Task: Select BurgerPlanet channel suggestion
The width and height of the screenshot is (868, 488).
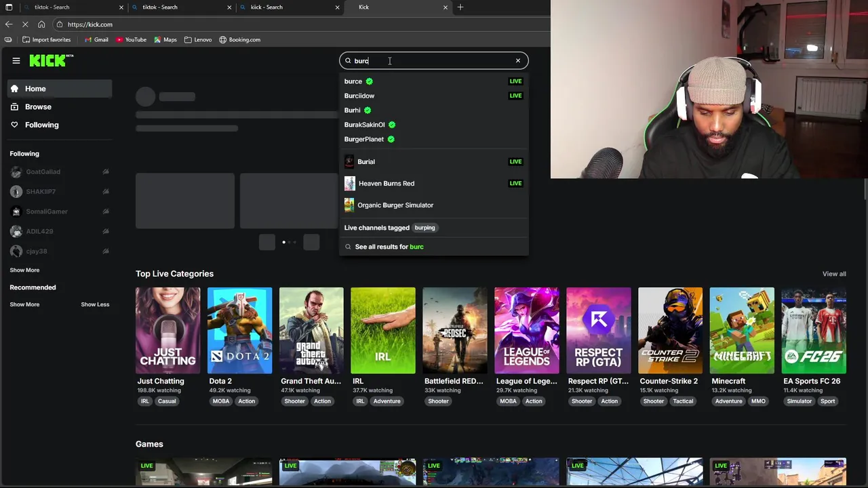Action: pyautogui.click(x=433, y=139)
